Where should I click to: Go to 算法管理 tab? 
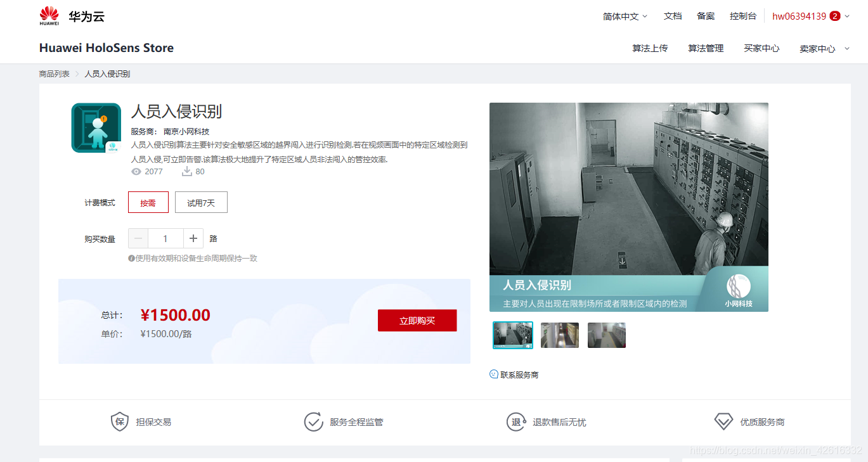(706, 48)
